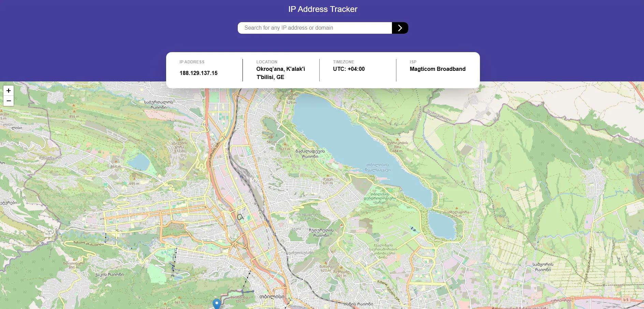
Task: Click the IP ADDRESS heading label
Action: 192,62
